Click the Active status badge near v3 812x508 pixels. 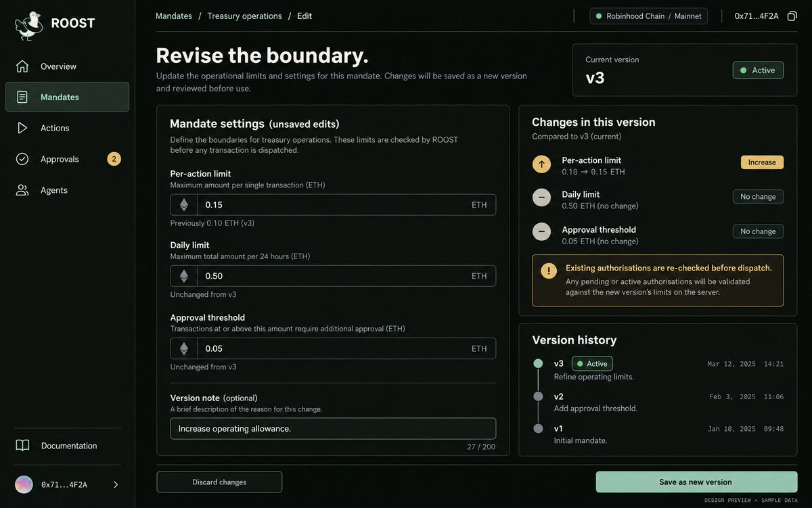click(x=758, y=70)
